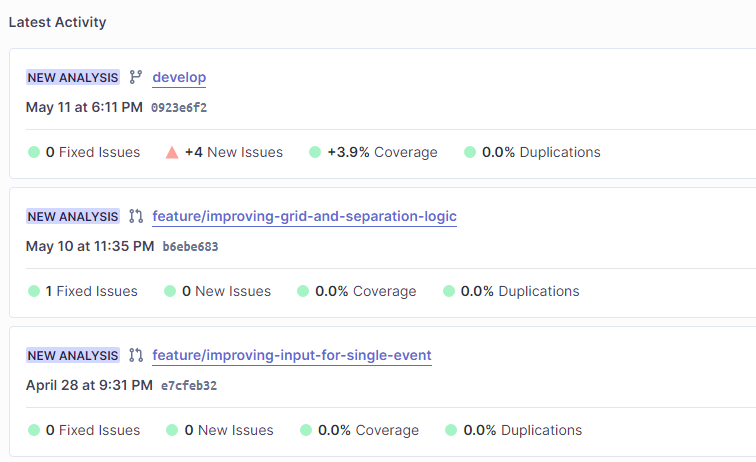Select commit hash b6ebe683
756x462 pixels.
[x=190, y=246]
